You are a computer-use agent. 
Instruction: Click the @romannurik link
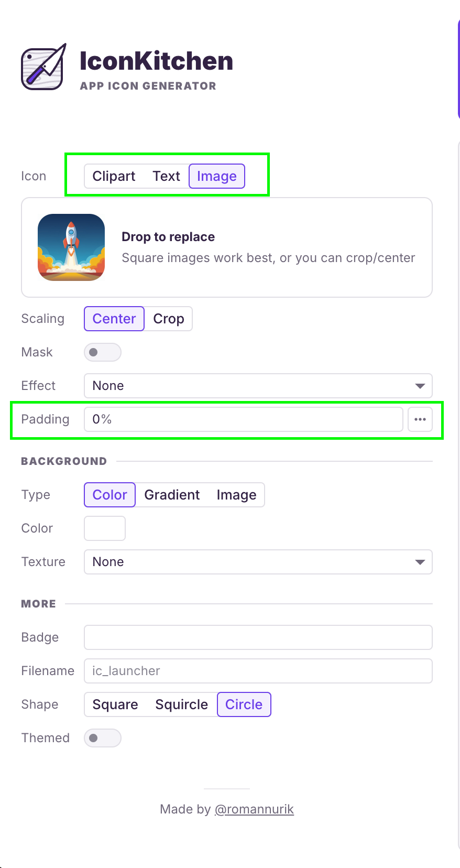coord(255,809)
